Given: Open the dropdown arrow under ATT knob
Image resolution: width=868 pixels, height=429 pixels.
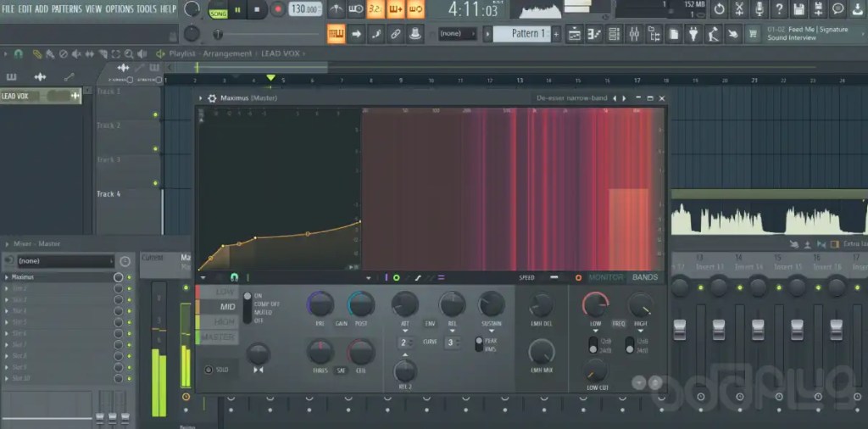Looking at the screenshot, I should (x=405, y=331).
